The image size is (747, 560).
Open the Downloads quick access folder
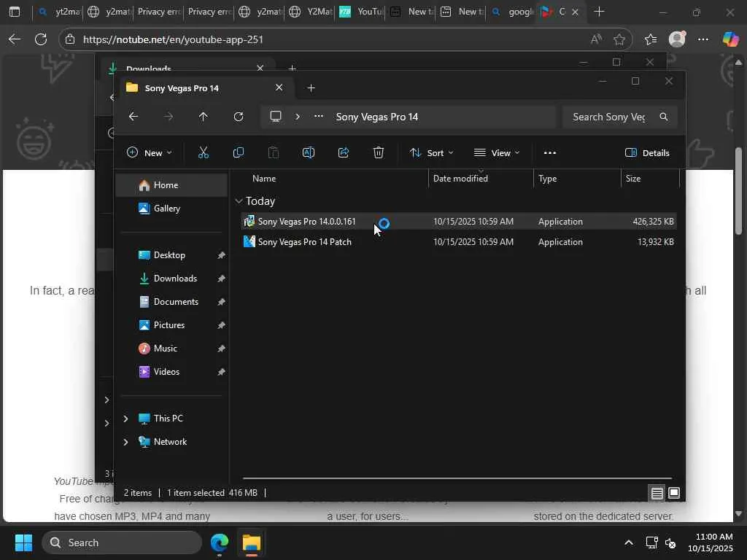(x=171, y=279)
